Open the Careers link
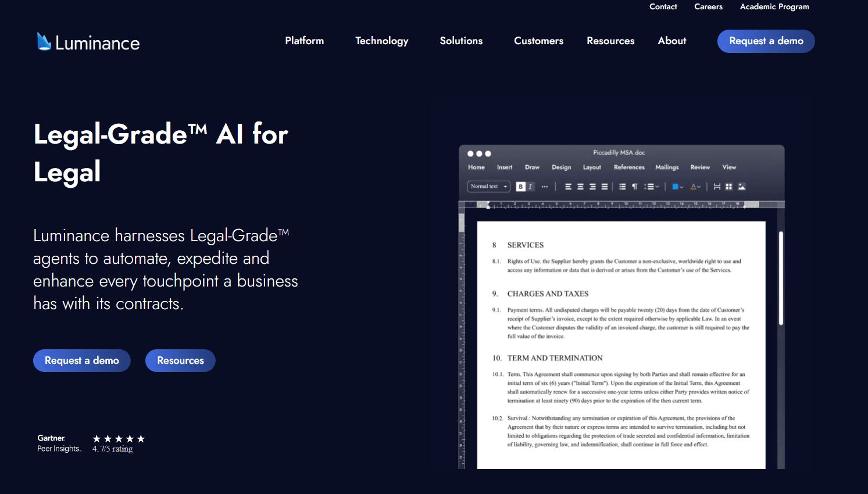 click(709, 7)
